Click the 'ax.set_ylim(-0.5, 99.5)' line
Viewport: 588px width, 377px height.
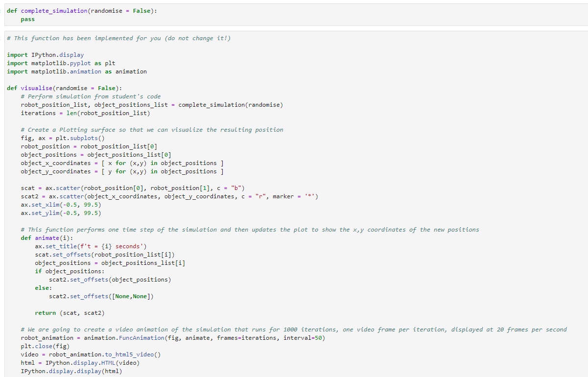tap(61, 213)
